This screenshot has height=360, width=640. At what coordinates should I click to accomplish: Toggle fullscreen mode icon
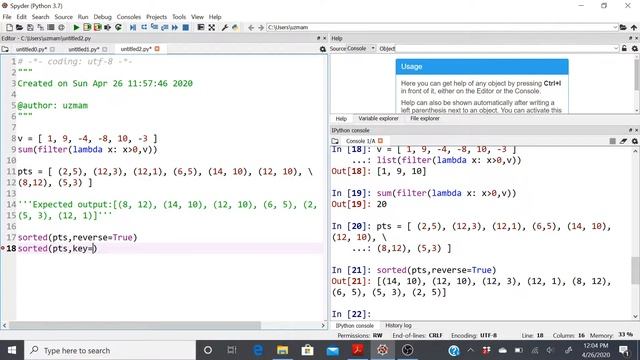(x=211, y=27)
